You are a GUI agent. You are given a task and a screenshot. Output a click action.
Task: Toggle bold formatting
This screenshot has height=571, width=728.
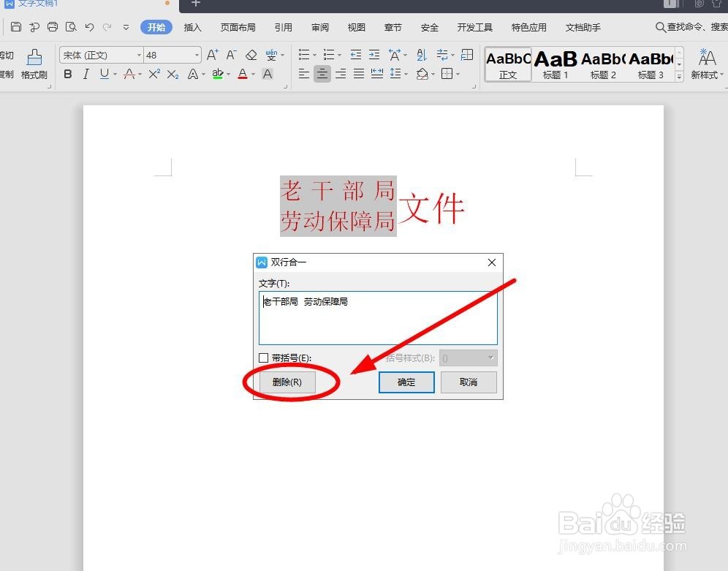pos(68,73)
